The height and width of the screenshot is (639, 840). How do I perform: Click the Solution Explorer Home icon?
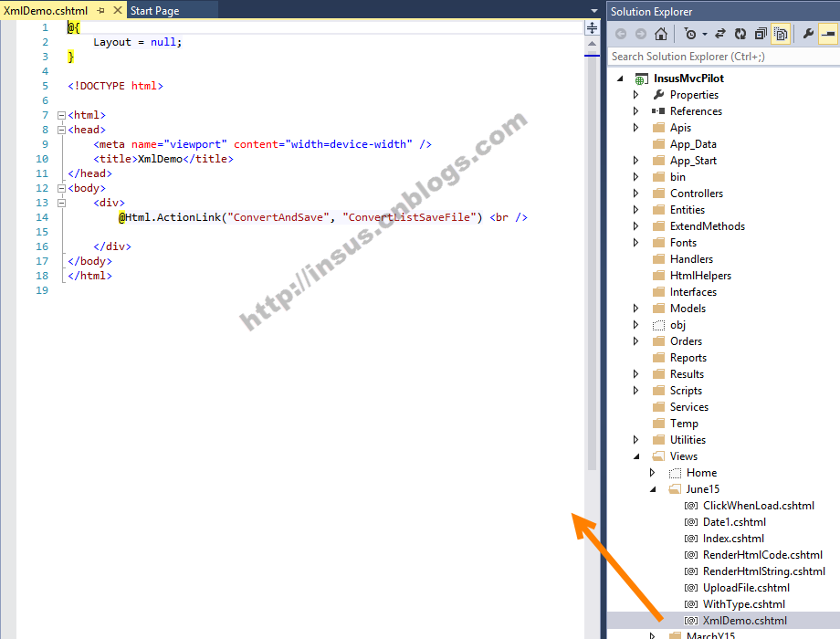click(x=660, y=34)
